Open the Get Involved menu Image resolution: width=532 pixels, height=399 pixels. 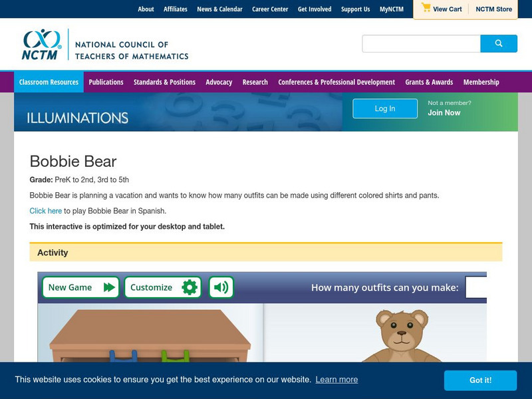tap(315, 9)
